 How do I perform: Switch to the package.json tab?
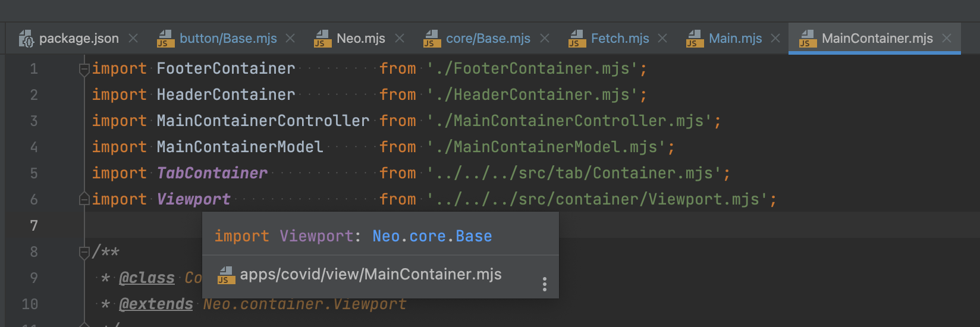coord(78,39)
